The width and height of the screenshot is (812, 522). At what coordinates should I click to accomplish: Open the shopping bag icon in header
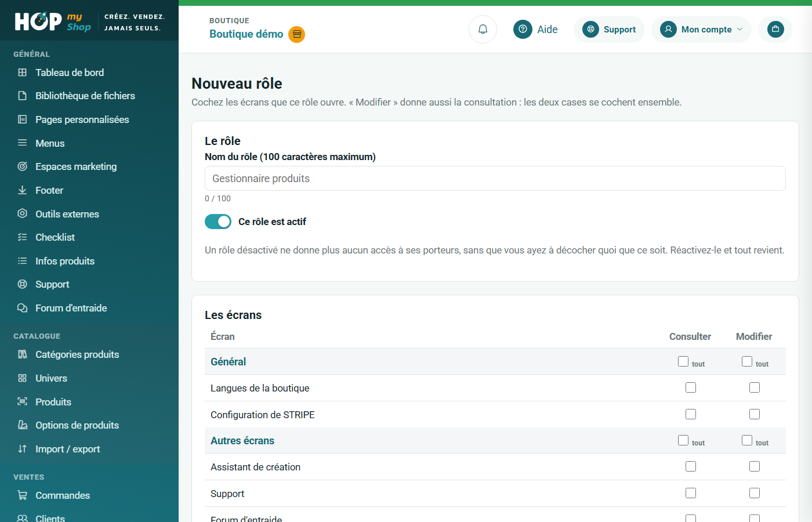coord(775,29)
